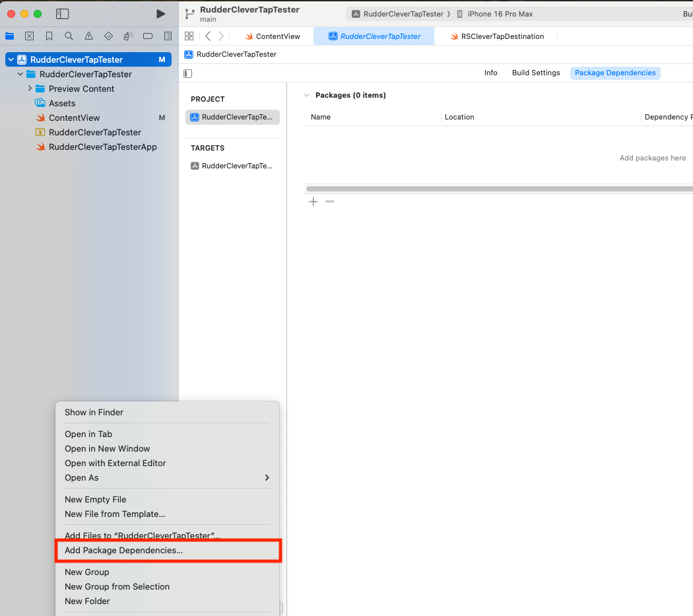Screen dimensions: 693x616
Task: Open the Report navigator icon
Action: point(168,36)
